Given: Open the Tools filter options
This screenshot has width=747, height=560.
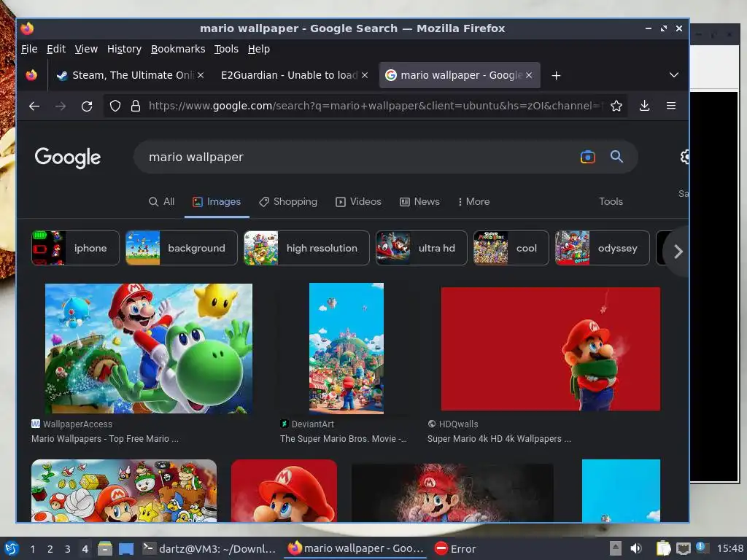Looking at the screenshot, I should tap(611, 201).
